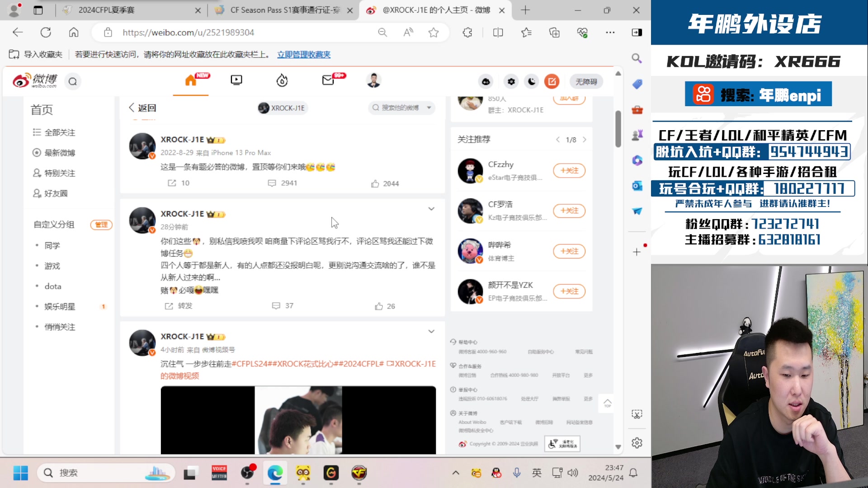
Task: Open Weibo messages via the envelope icon
Action: click(x=327, y=81)
